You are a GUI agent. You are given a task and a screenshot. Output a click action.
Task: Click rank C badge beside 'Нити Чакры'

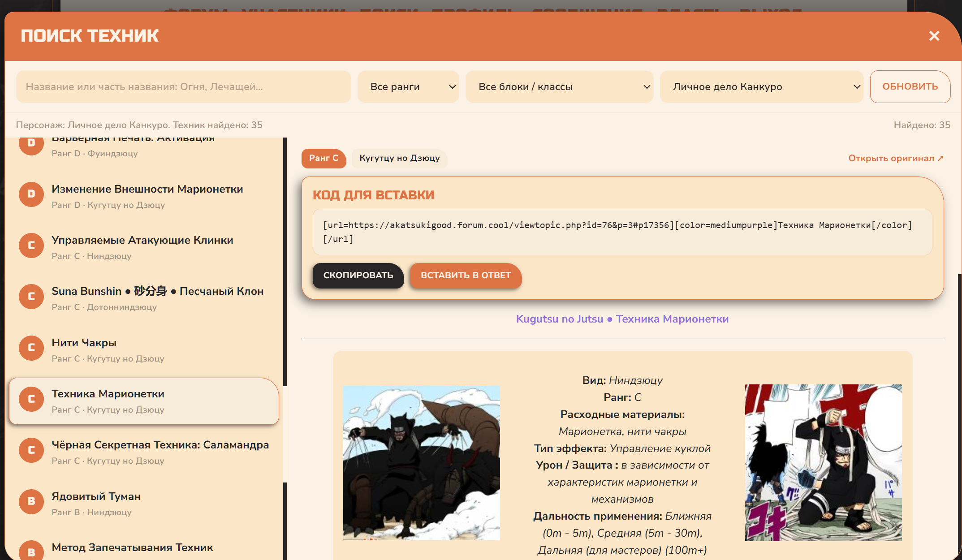pos(31,348)
